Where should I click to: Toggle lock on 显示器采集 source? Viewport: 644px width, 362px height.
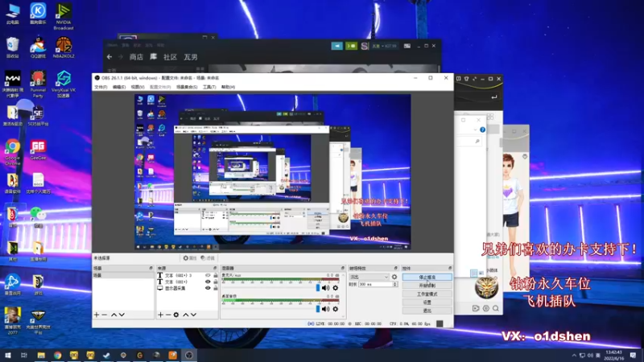[x=215, y=288]
